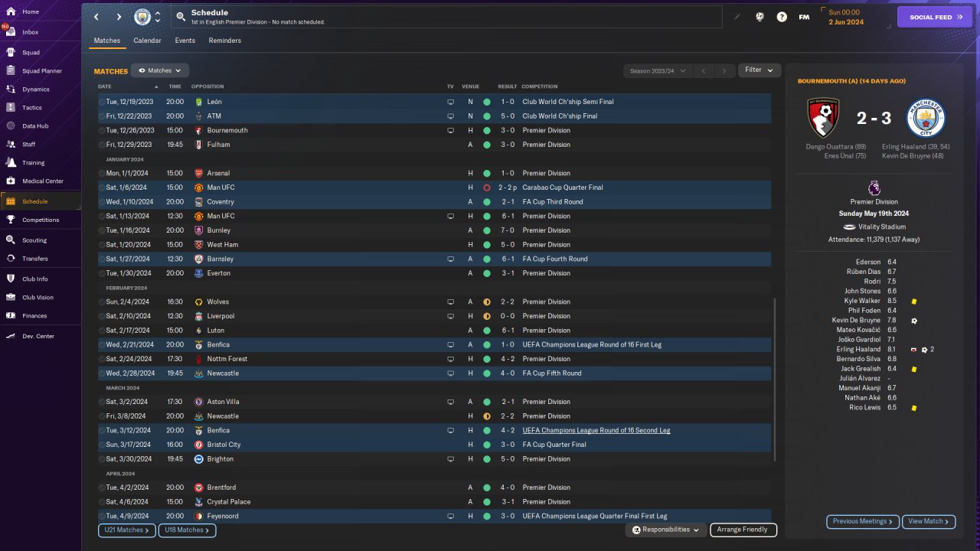Click the date showing 2 Jun 2024
The width and height of the screenshot is (980, 551).
point(846,22)
